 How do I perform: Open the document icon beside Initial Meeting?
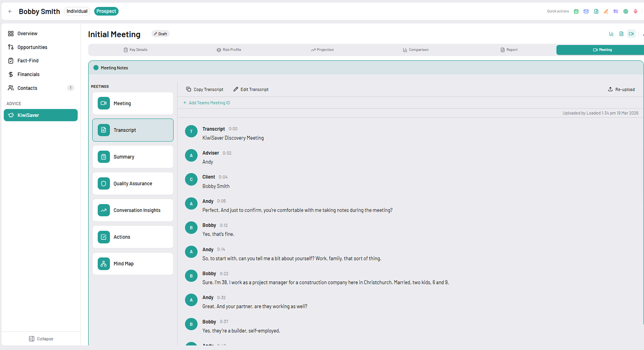pyautogui.click(x=621, y=34)
